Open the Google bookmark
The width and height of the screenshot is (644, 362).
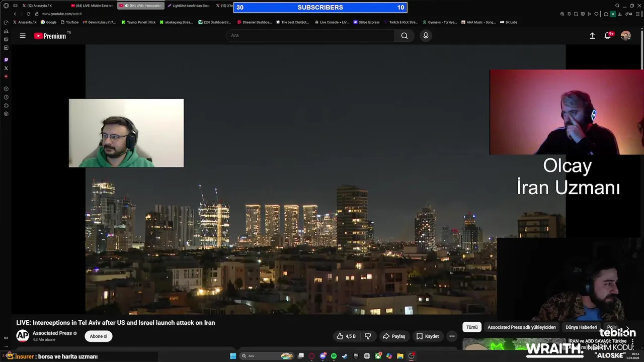point(49,22)
